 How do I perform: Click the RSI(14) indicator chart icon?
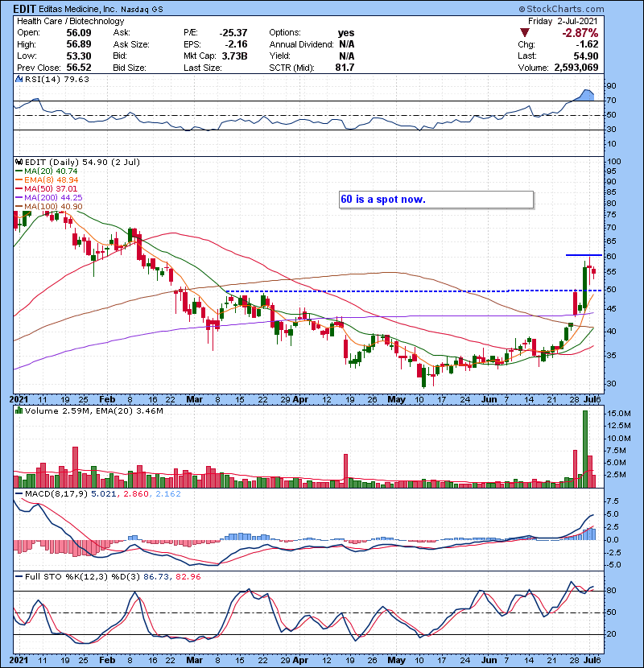tap(19, 79)
